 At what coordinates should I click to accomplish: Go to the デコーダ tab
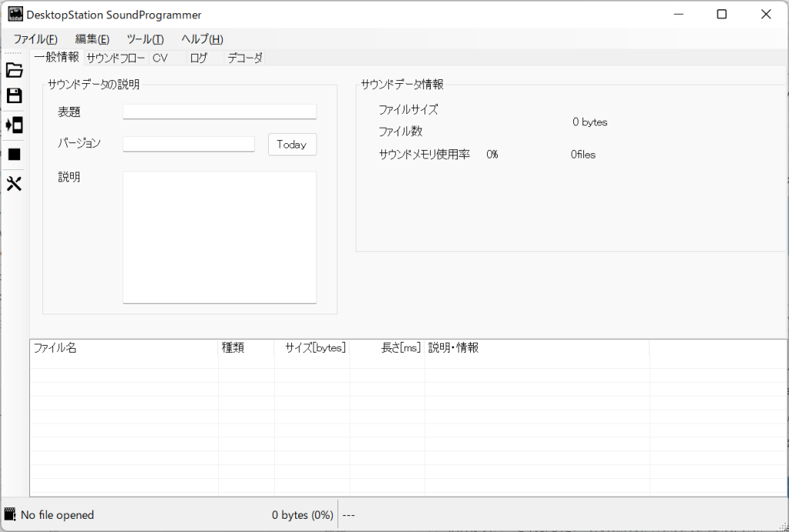click(245, 58)
